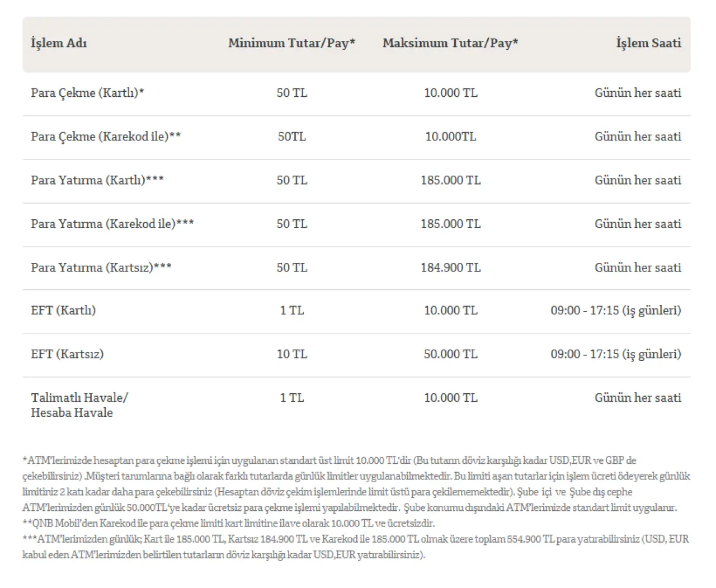This screenshot has width=716, height=588.
Task: Click the 184.900 TL maximum amount cell
Action: tap(450, 267)
